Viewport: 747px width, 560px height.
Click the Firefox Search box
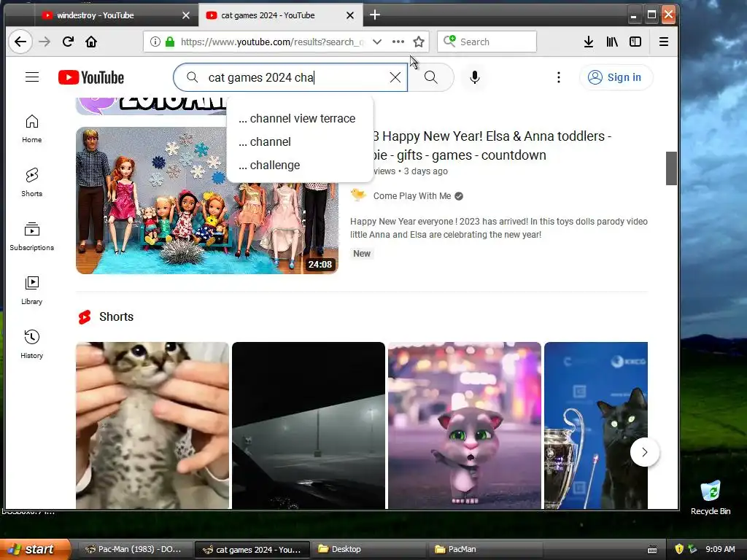coord(487,42)
